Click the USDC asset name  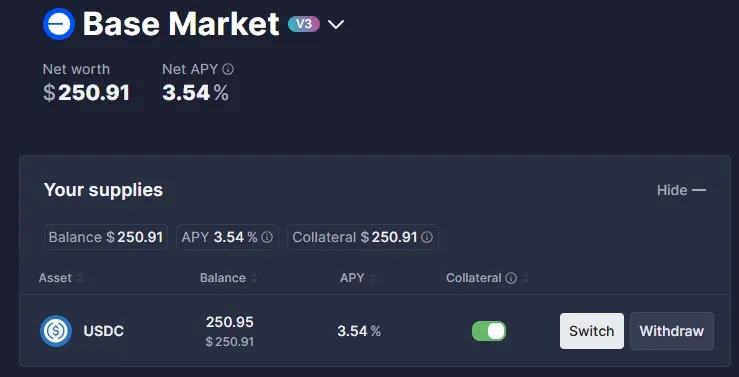(104, 331)
